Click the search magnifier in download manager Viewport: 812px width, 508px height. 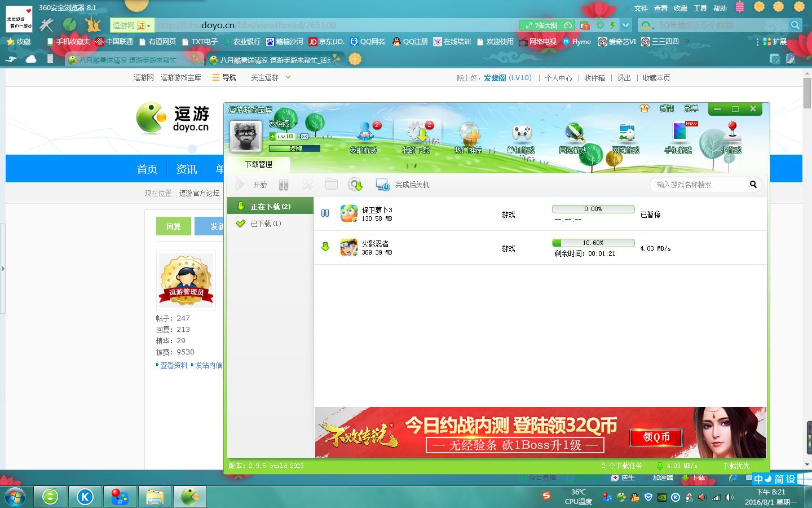coord(753,185)
